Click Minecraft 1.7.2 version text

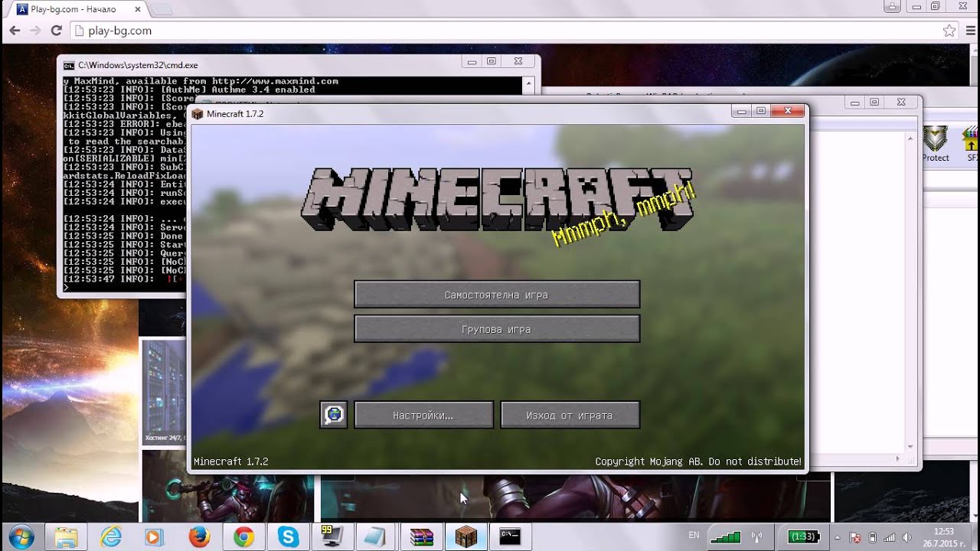point(230,461)
